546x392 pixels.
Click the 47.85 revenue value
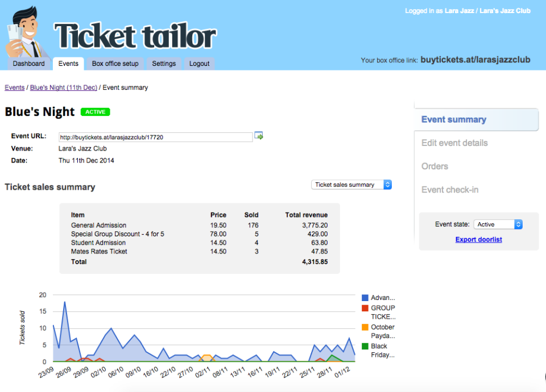(319, 252)
